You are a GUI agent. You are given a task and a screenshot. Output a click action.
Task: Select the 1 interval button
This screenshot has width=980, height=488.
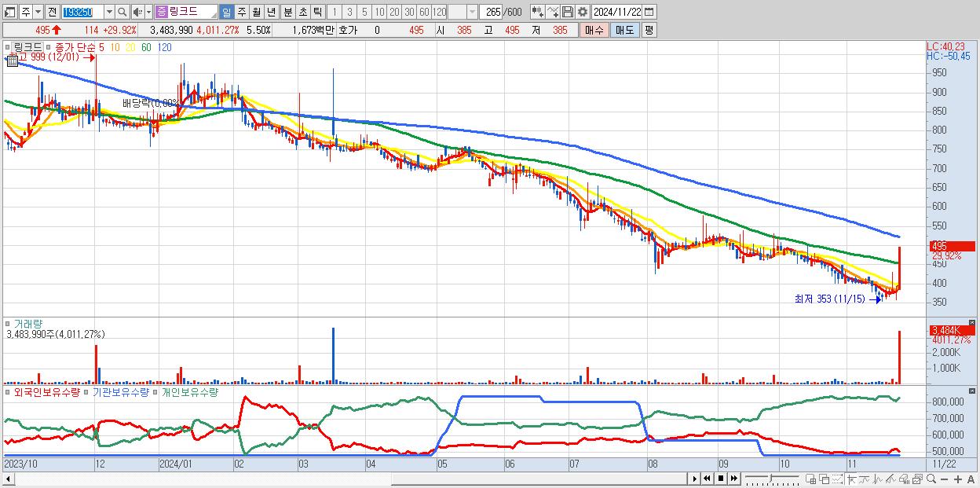(334, 12)
